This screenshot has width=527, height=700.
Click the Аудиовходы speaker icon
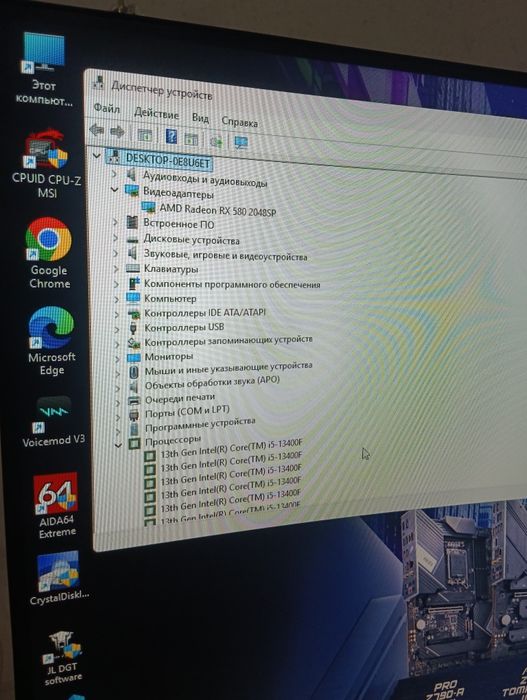(x=131, y=174)
